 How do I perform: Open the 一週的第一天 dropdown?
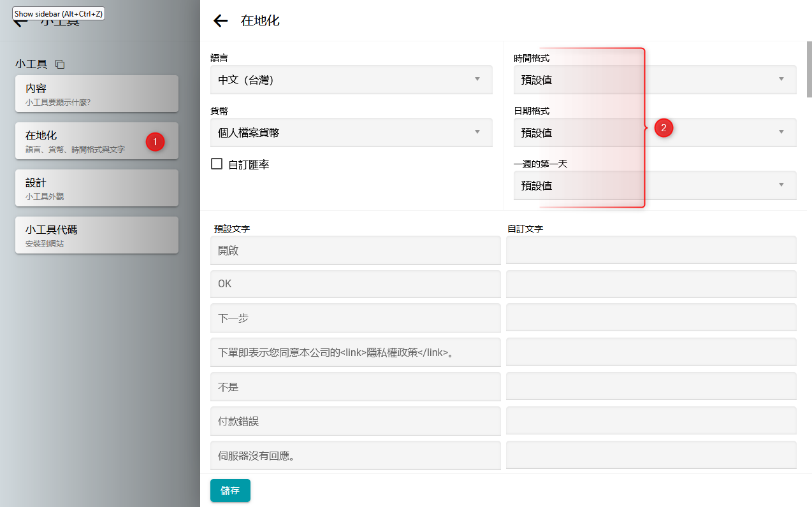[654, 185]
